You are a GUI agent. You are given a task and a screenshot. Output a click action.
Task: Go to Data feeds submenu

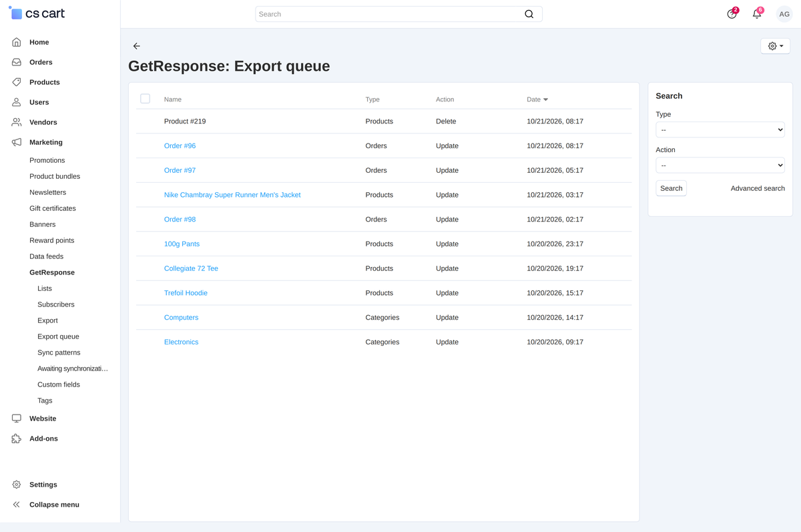tap(46, 256)
